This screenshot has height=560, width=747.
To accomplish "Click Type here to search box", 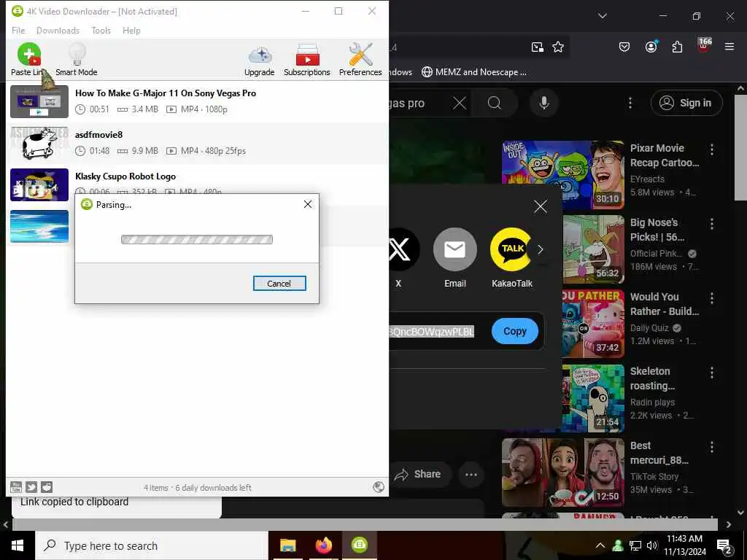I will point(152,545).
